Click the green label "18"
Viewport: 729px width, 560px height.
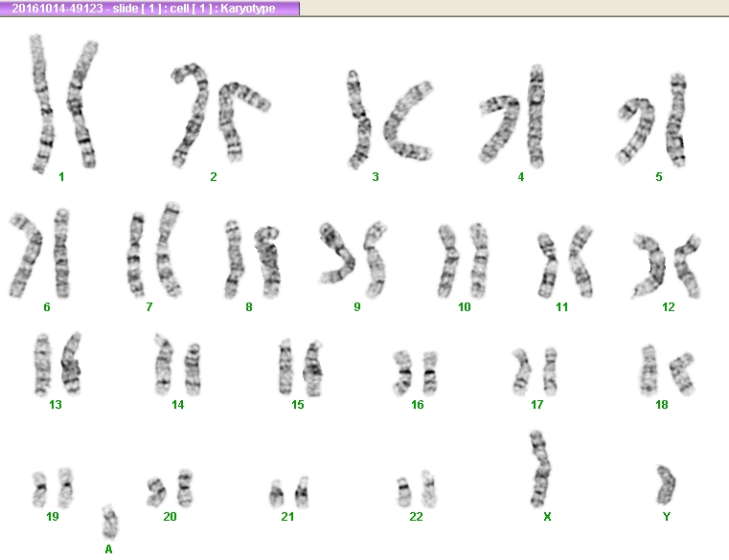click(x=662, y=404)
